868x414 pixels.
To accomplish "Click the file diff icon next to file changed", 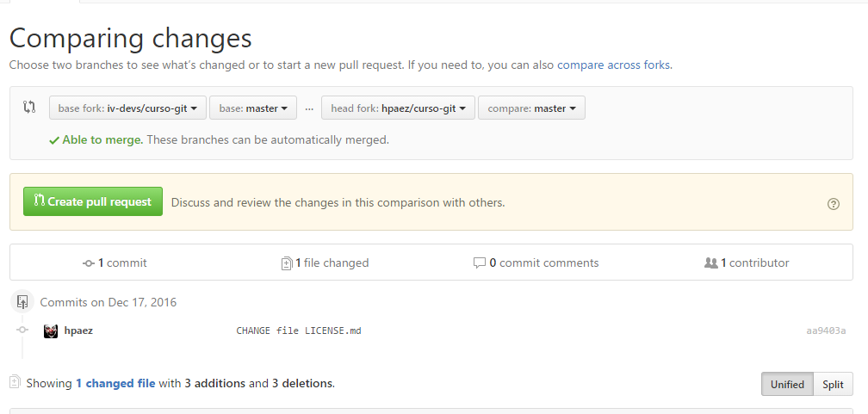I will coord(286,263).
